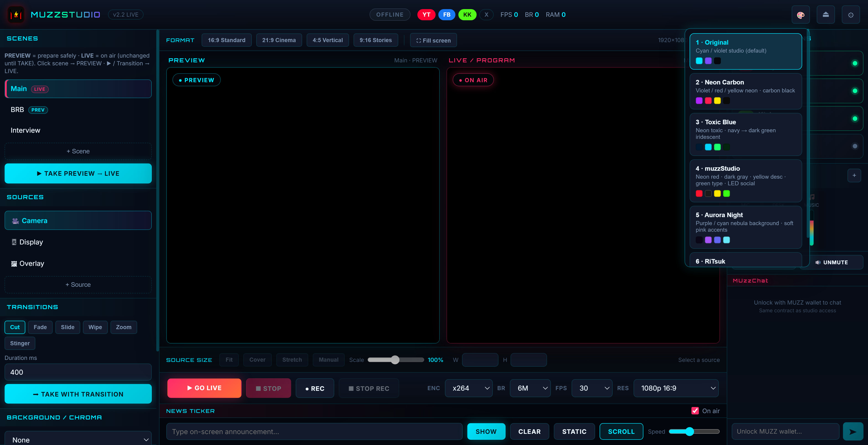Choose the muzzStudio theme
This screenshot has width=868, height=445.
pos(745,181)
